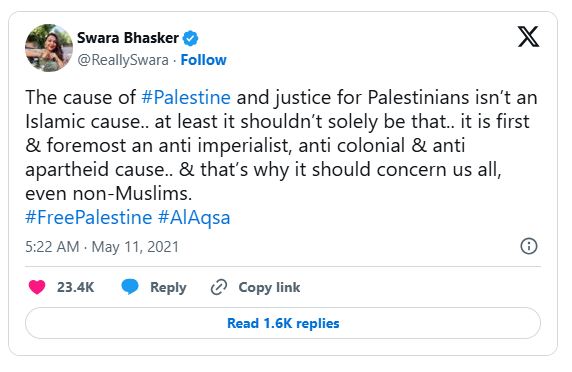Open the #AlAqsa hashtag
The width and height of the screenshot is (572, 372).
click(194, 218)
